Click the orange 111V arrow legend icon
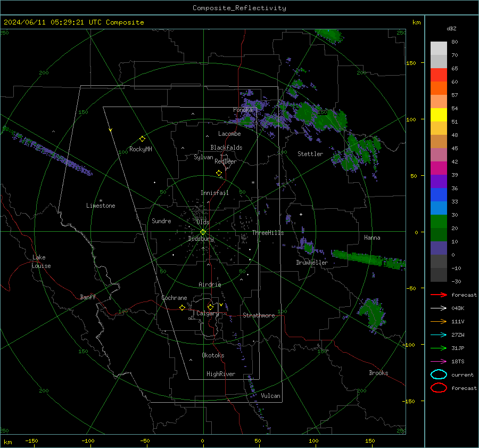 (x=439, y=321)
